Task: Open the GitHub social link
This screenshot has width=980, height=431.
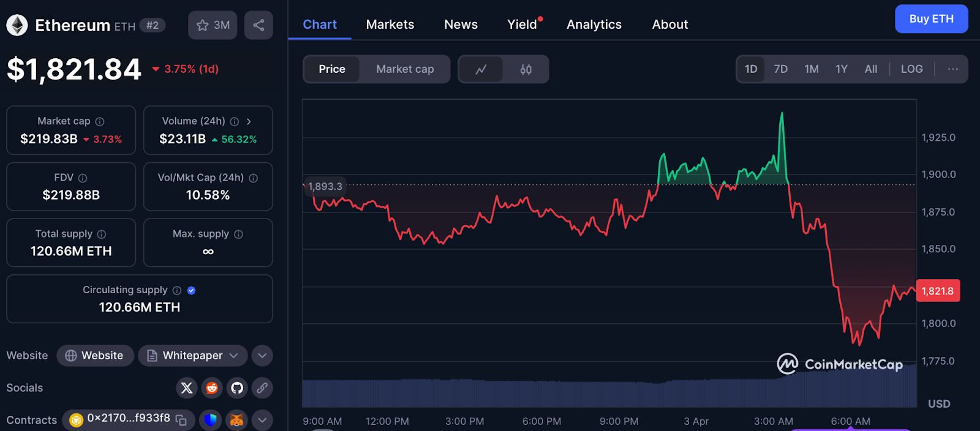Action: (237, 388)
